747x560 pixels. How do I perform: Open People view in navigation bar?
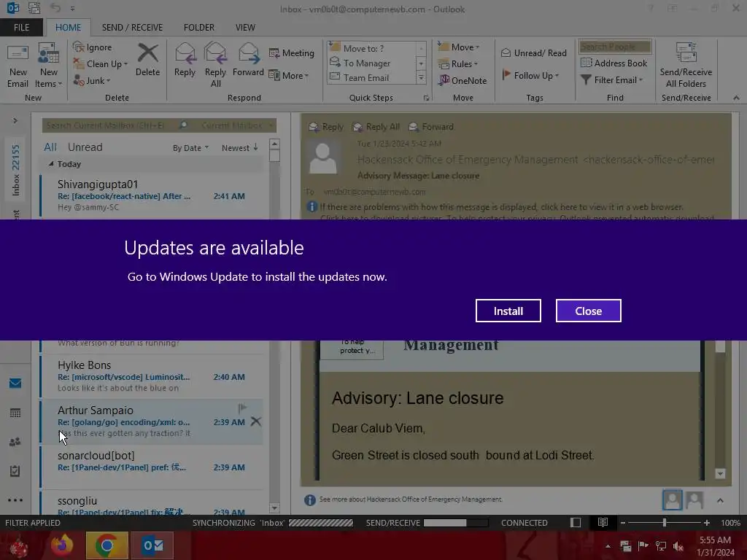15,442
